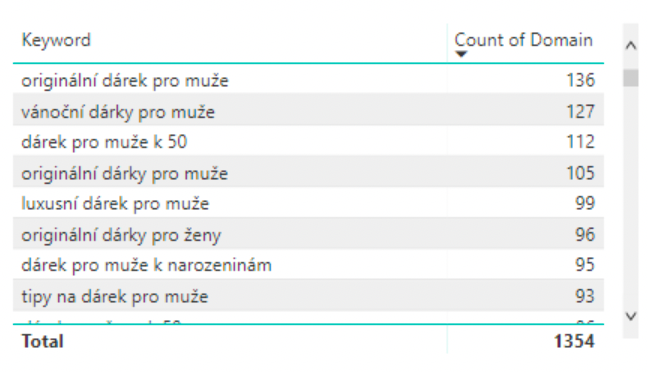Select the row originální dárky pro muže
This screenshot has height=372, width=648.
click(308, 172)
